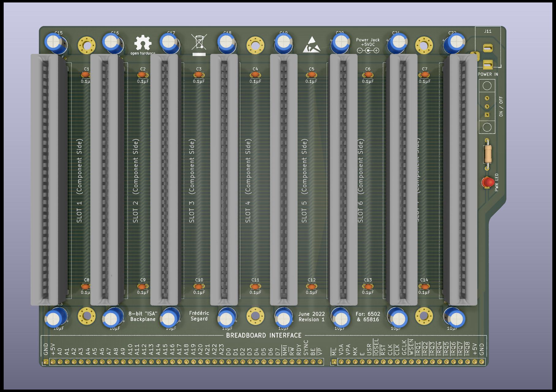Image resolution: width=556 pixels, height=392 pixels.
Task: Click the Frédéric Segard author text
Action: [x=199, y=316]
